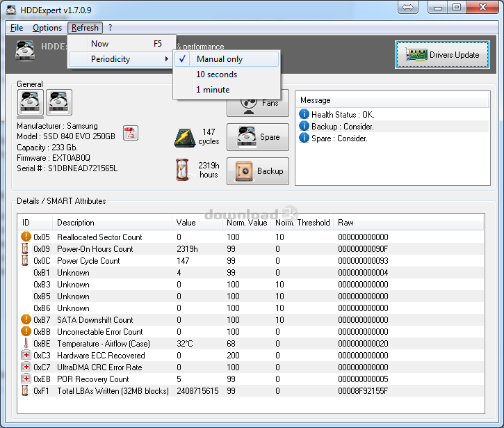Open the File menu
The height and width of the screenshot is (428, 504).
click(17, 28)
